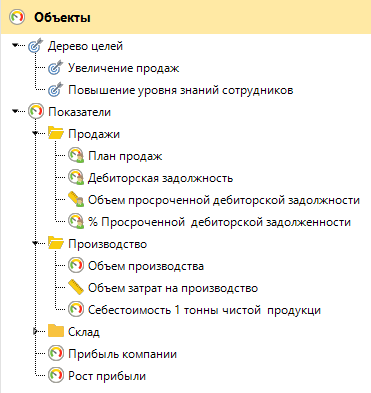Click the closed folder icon for Склад
The image size is (371, 393).
[x=56, y=331]
